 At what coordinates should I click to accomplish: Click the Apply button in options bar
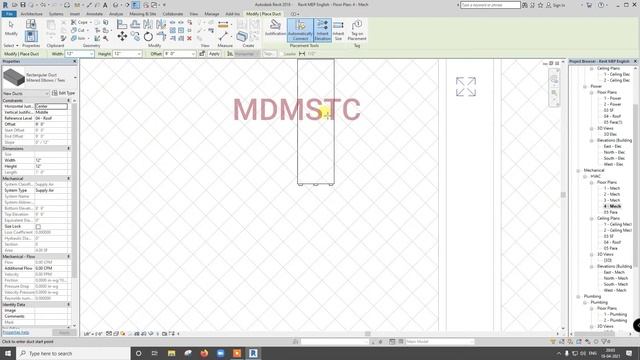[214, 54]
